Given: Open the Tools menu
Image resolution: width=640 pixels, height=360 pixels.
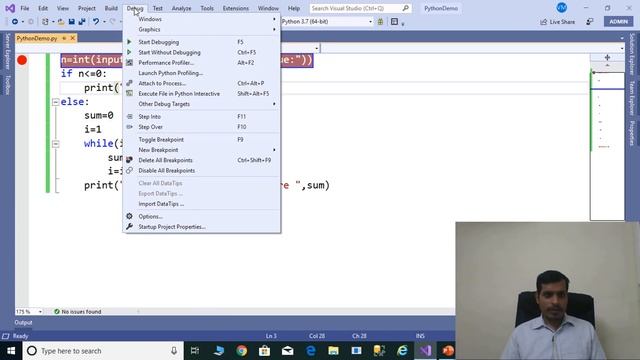Looking at the screenshot, I should coord(207,8).
